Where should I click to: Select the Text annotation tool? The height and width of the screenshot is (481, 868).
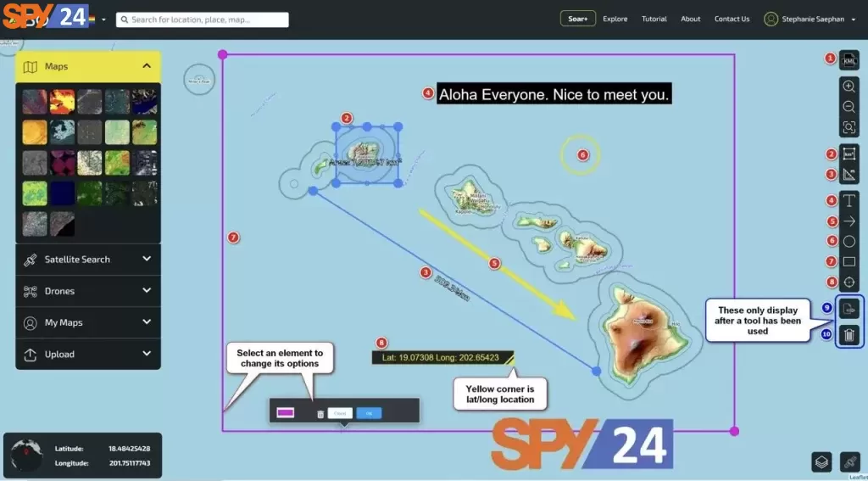pos(849,200)
